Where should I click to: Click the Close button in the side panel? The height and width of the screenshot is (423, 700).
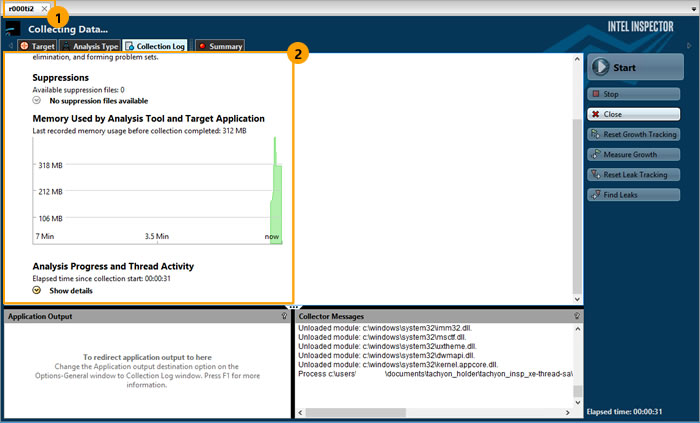point(634,114)
